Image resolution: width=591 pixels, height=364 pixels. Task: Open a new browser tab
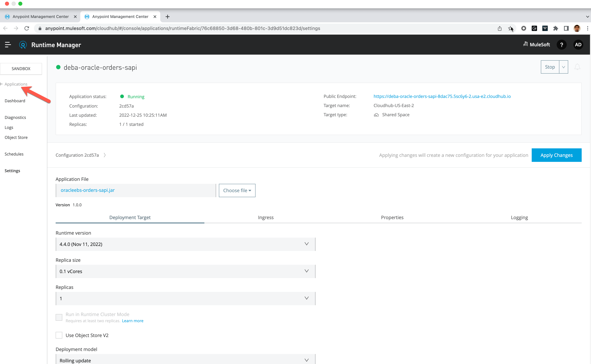click(x=168, y=17)
